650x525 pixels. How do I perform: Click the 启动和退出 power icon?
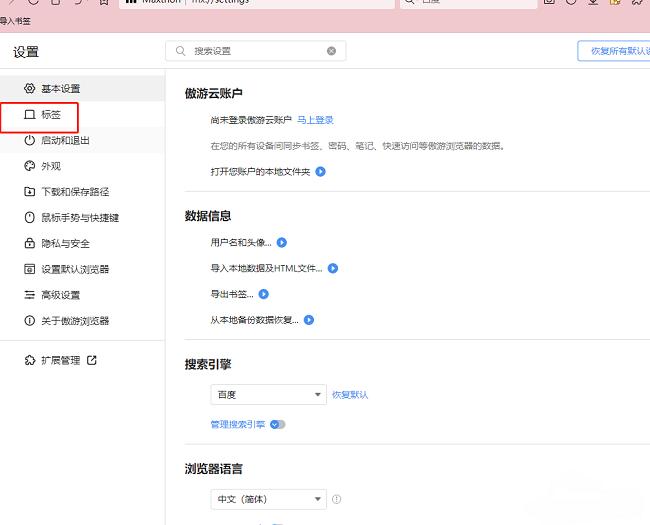[x=30, y=141]
